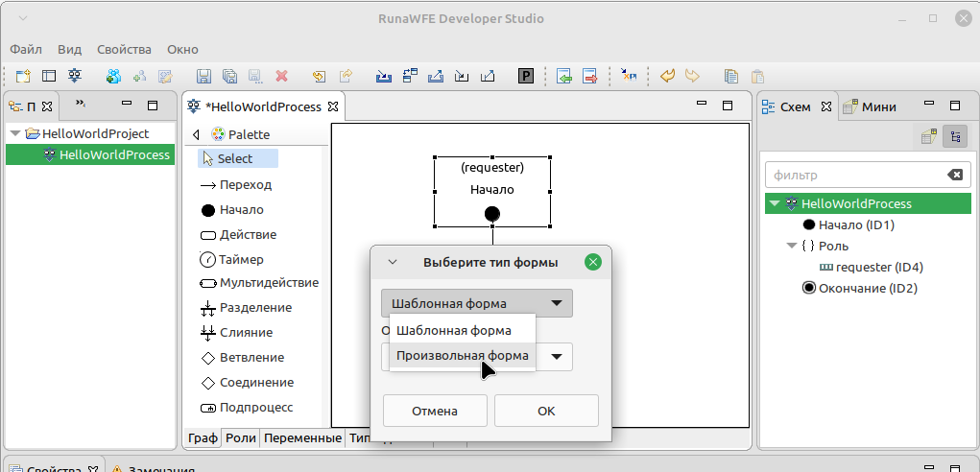980x472 pixels.
Task: Clear the фильтр field with X button
Action: click(x=955, y=176)
